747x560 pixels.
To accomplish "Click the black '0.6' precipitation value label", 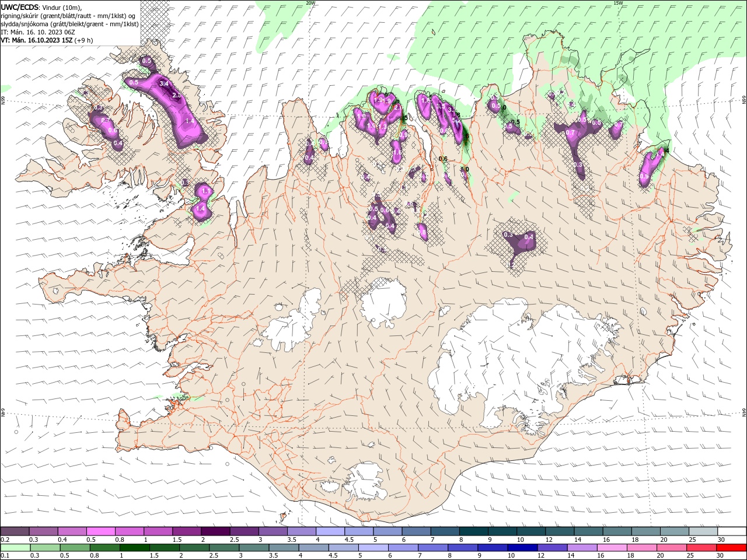I will pos(442,159).
